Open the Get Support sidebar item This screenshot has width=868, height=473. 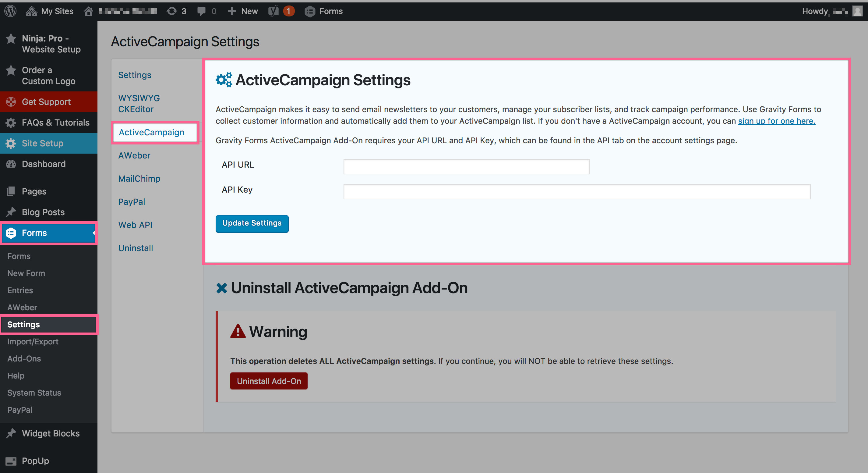coord(46,102)
